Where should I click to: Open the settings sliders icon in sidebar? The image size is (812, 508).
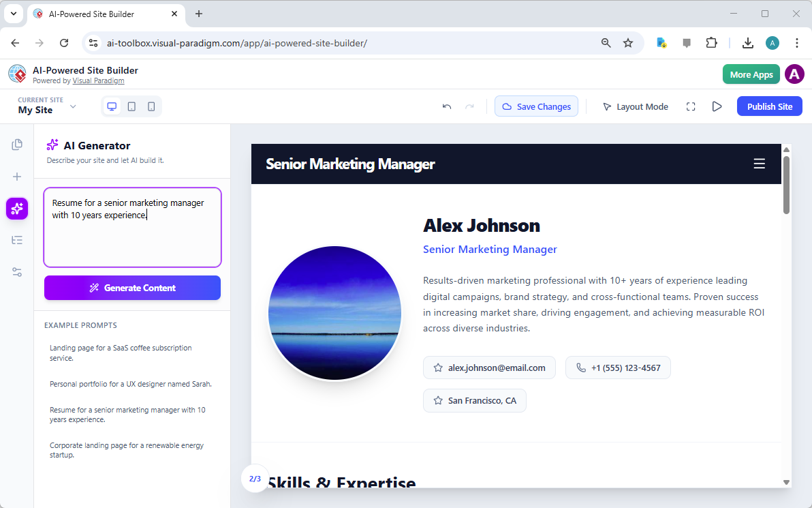click(x=16, y=272)
